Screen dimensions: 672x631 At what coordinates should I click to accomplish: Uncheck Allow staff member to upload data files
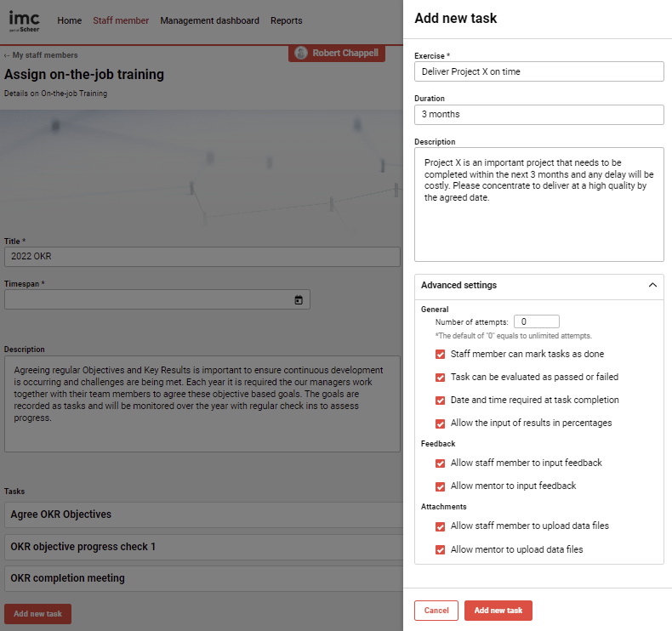440,526
